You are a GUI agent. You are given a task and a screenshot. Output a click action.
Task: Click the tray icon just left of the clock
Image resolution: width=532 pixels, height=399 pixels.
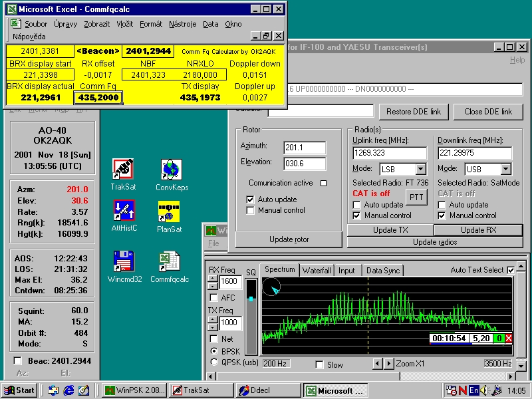coord(497,390)
